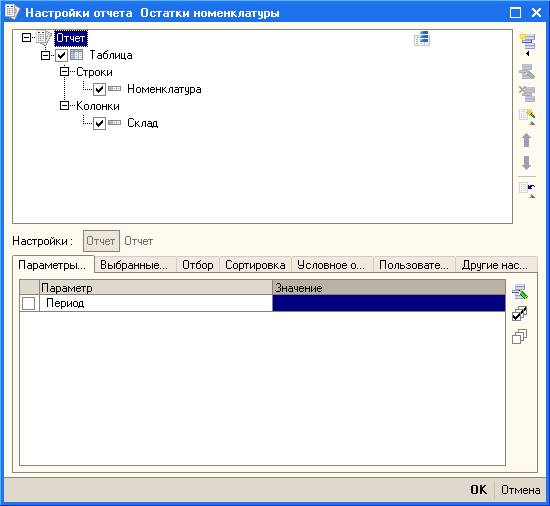Collapse the Отчет root node
The image size is (550, 506).
tap(26, 37)
